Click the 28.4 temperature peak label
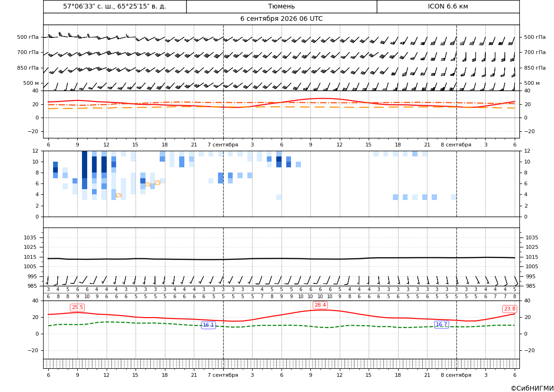 (320, 305)
